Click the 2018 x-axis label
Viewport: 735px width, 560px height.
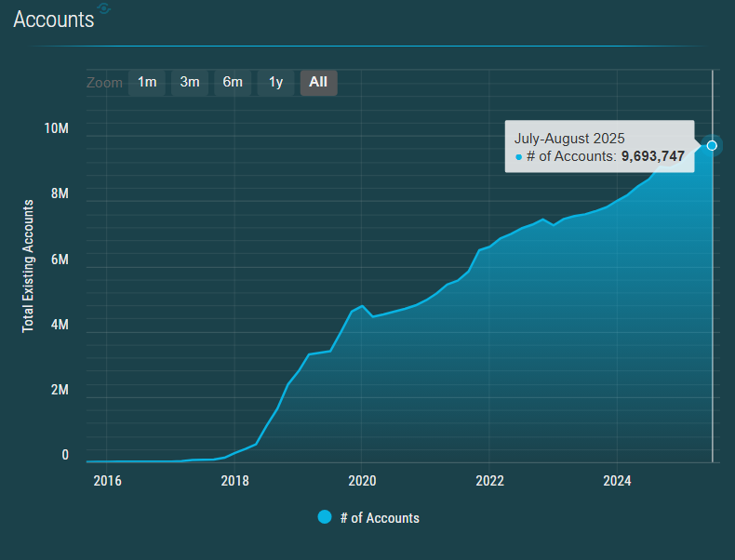(x=234, y=480)
